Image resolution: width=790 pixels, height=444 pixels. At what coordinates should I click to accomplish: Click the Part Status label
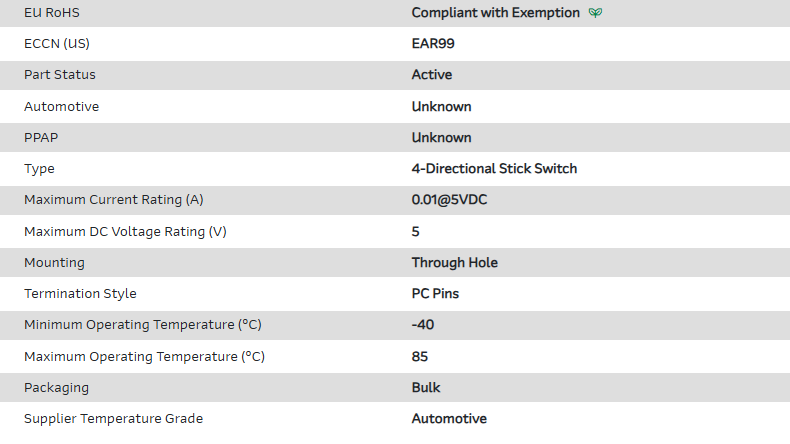tap(60, 75)
